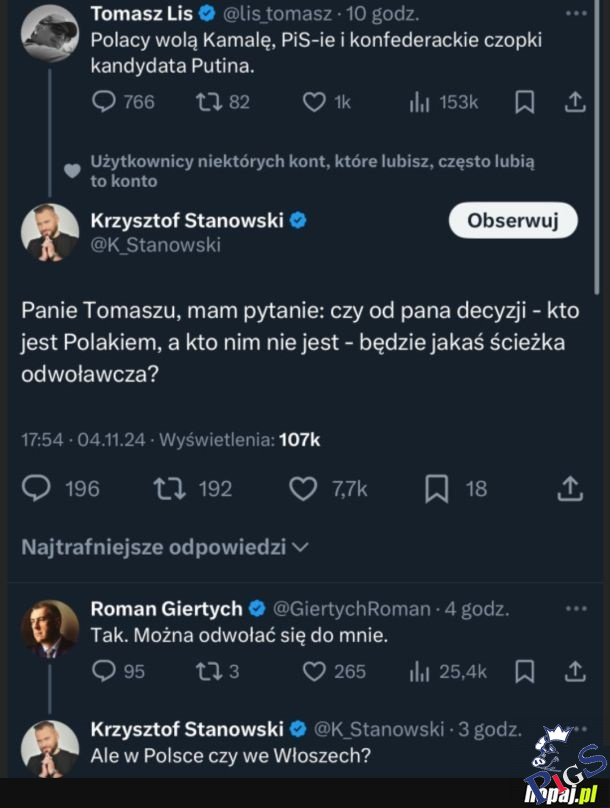Share Tomasz Lis's tweet
Viewport: 610px width, 808px height.
[x=575, y=102]
